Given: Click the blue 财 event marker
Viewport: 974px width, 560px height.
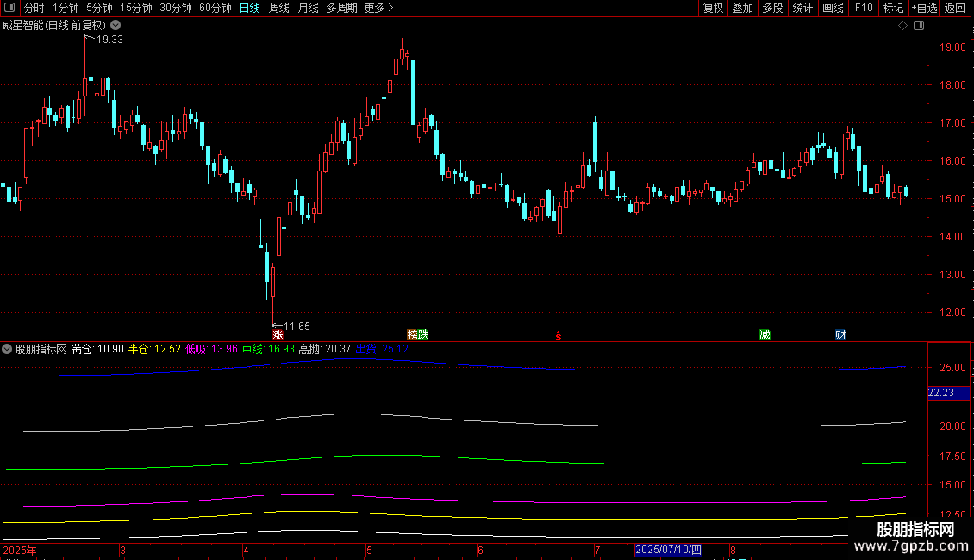Looking at the screenshot, I should coord(840,335).
